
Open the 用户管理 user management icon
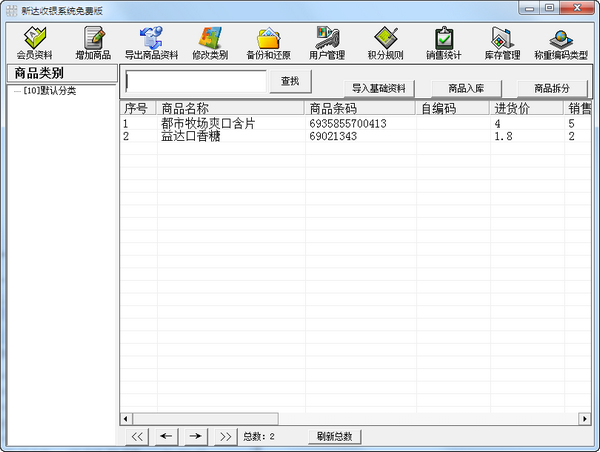[x=327, y=40]
